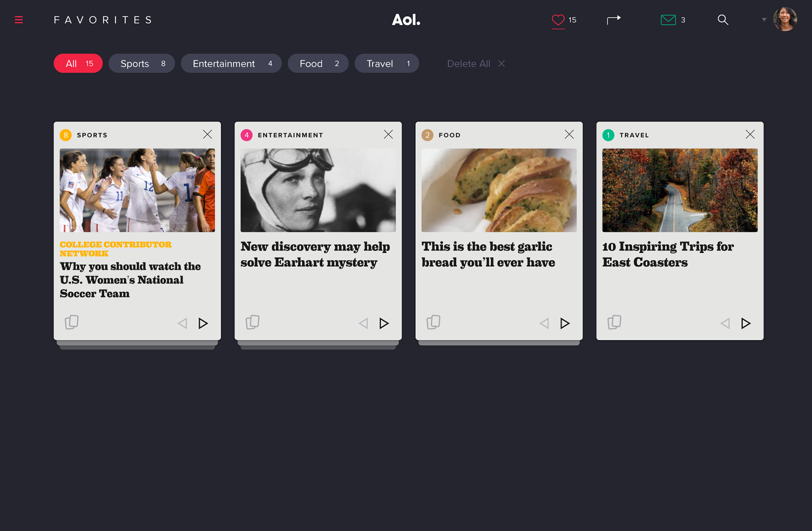Click the ENTERTAINMENT category label on card

point(291,135)
